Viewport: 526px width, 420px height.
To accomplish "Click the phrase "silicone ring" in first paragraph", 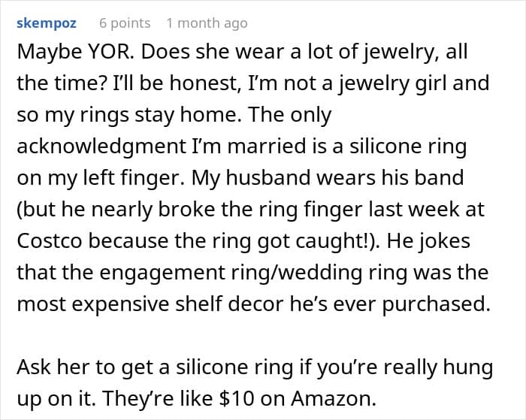I will pos(408,147).
